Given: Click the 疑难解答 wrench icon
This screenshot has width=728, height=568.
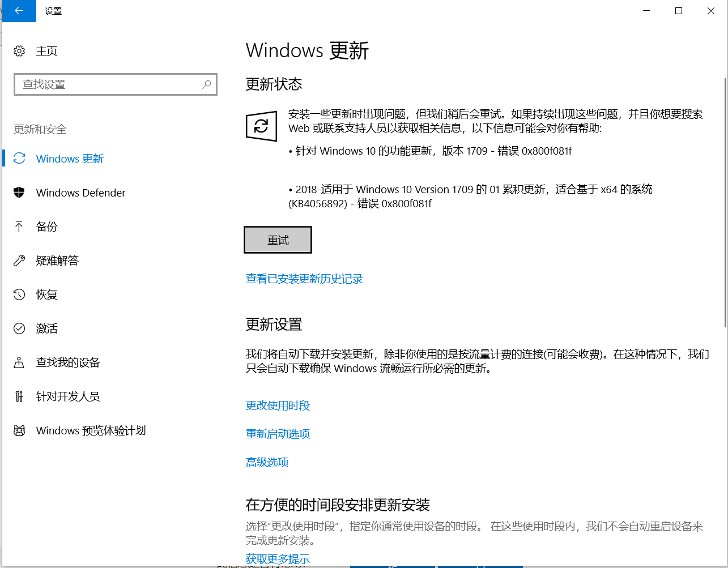Looking at the screenshot, I should [x=19, y=260].
